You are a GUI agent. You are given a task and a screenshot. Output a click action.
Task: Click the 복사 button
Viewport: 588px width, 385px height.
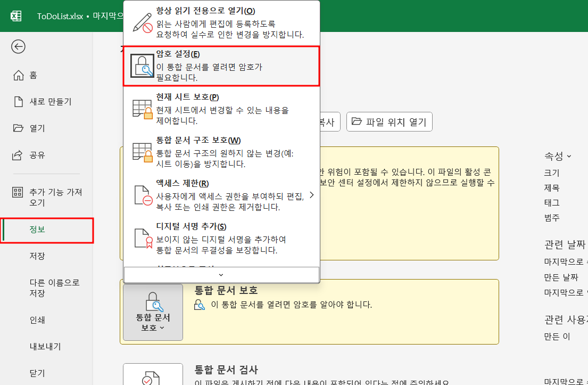point(327,121)
